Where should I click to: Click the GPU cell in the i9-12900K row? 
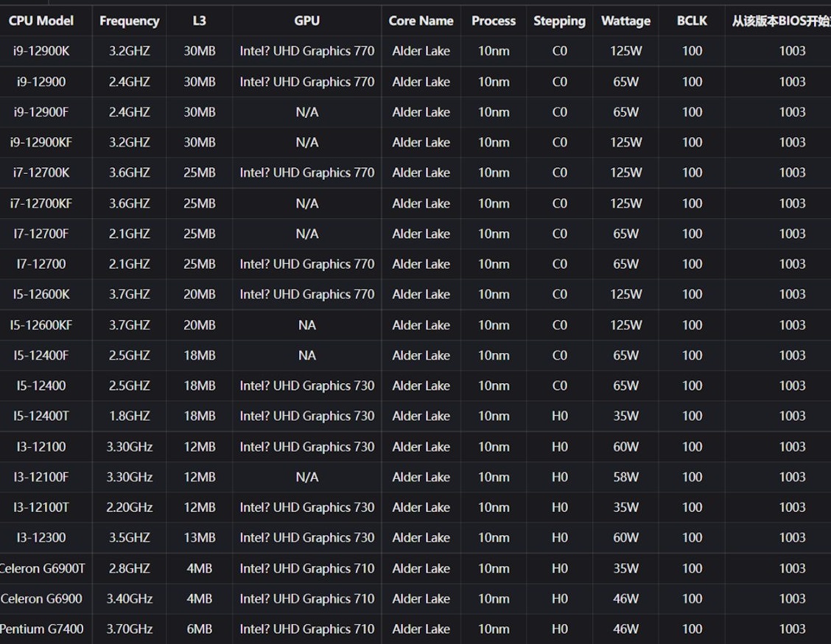click(307, 51)
